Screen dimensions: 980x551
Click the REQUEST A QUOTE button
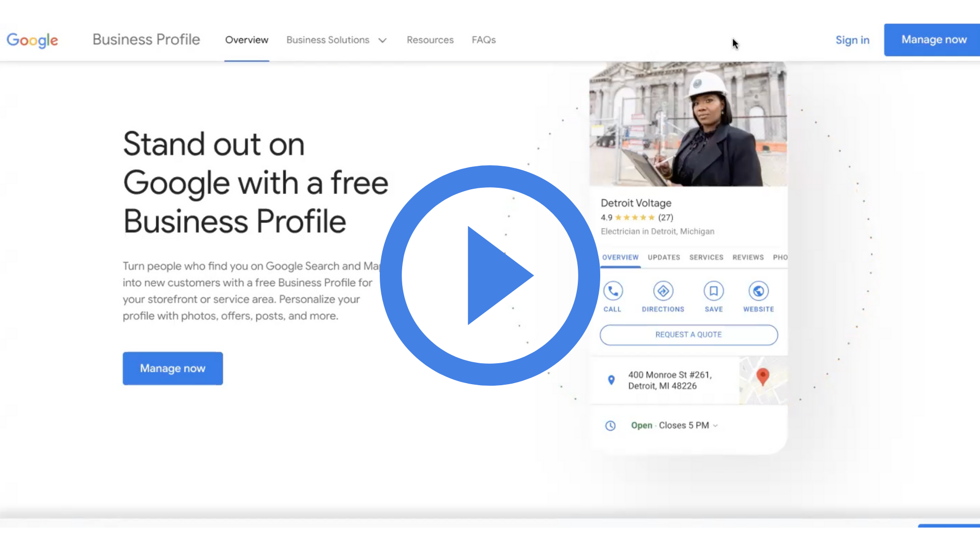(x=689, y=335)
